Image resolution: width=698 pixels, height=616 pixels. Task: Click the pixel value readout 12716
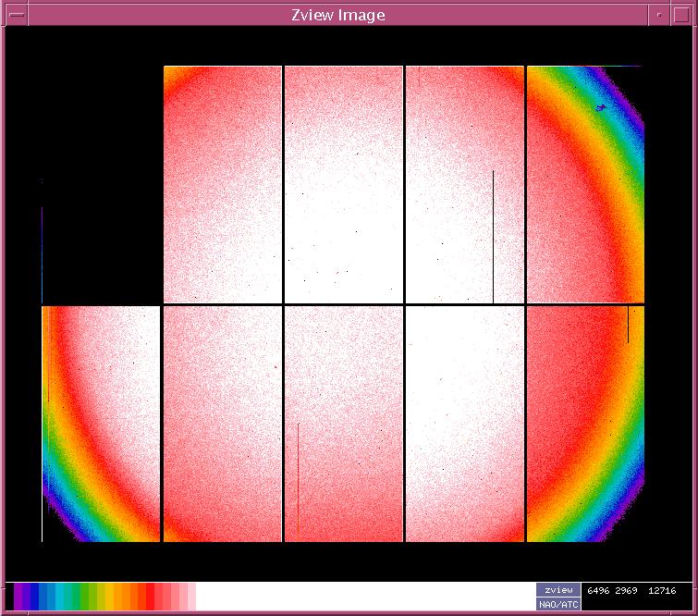pos(662,590)
